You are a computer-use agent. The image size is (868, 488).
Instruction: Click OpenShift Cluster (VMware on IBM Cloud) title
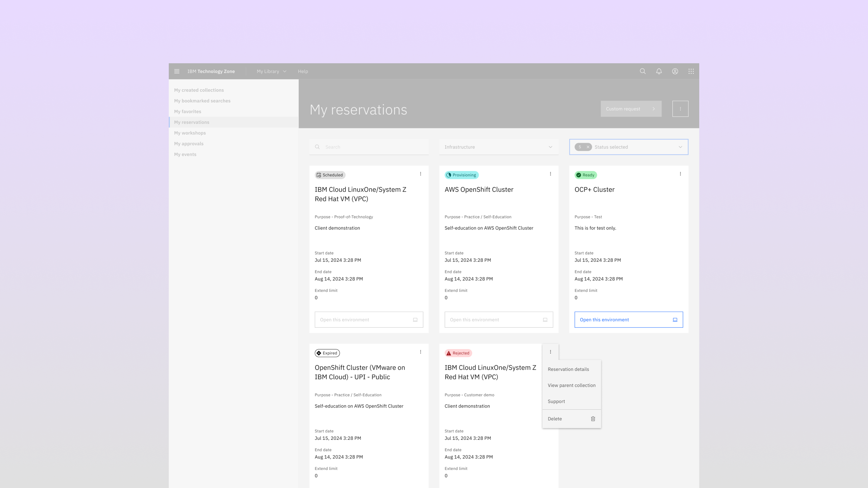coord(360,373)
